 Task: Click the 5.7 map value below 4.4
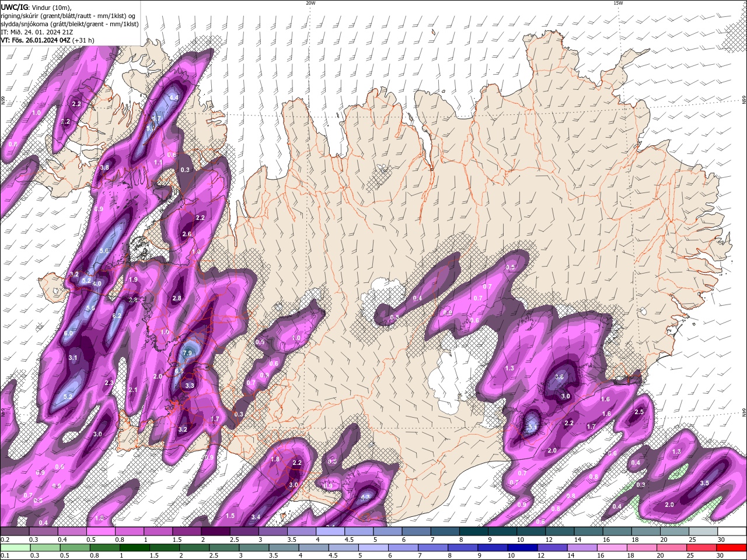coord(156,118)
